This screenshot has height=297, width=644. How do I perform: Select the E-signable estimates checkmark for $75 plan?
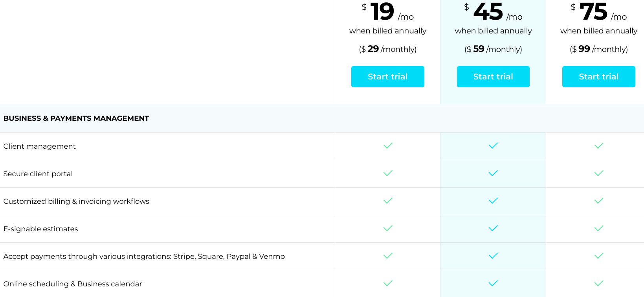point(598,229)
